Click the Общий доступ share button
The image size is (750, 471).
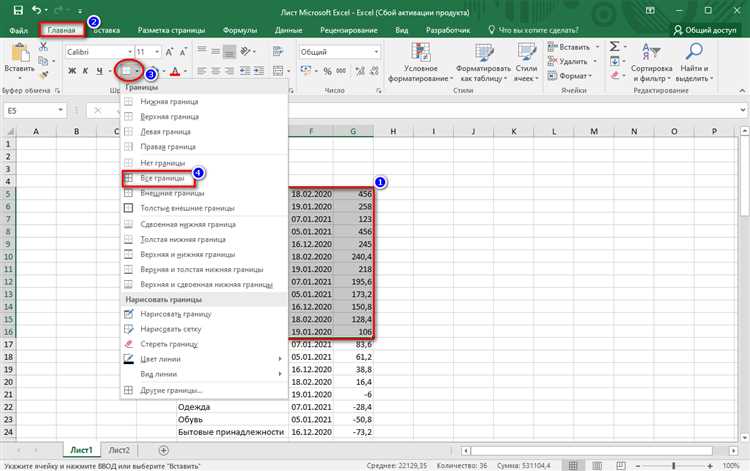pyautogui.click(x=705, y=30)
